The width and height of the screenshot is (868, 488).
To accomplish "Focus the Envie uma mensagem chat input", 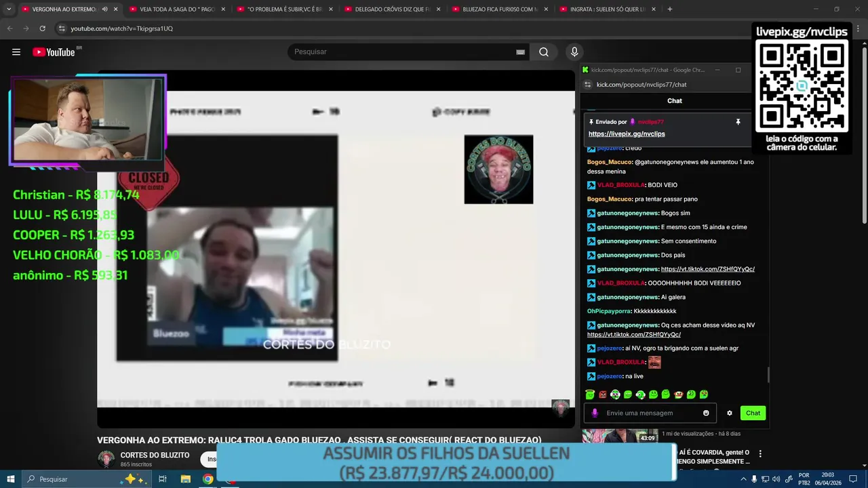I will pyautogui.click(x=651, y=413).
